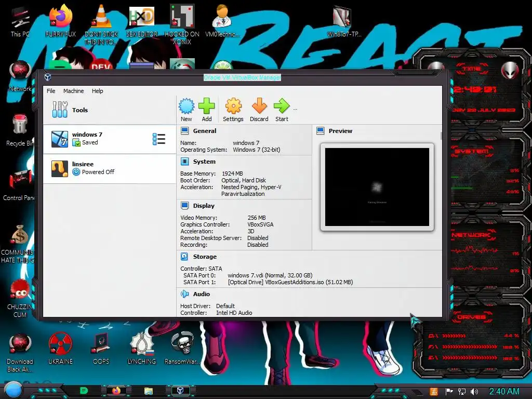Open the Download Black Ali desktop shortcut
The height and width of the screenshot is (399, 532).
(x=20, y=352)
